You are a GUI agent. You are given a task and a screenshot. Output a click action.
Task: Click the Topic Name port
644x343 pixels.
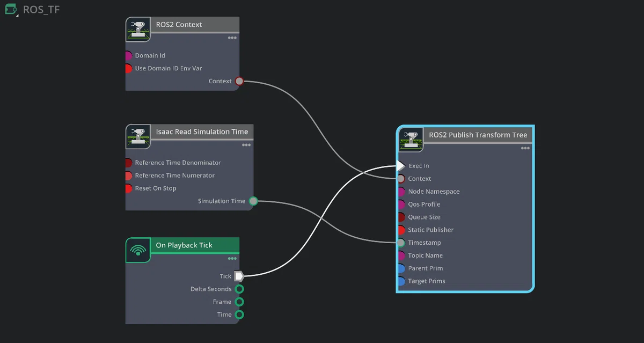tap(401, 256)
